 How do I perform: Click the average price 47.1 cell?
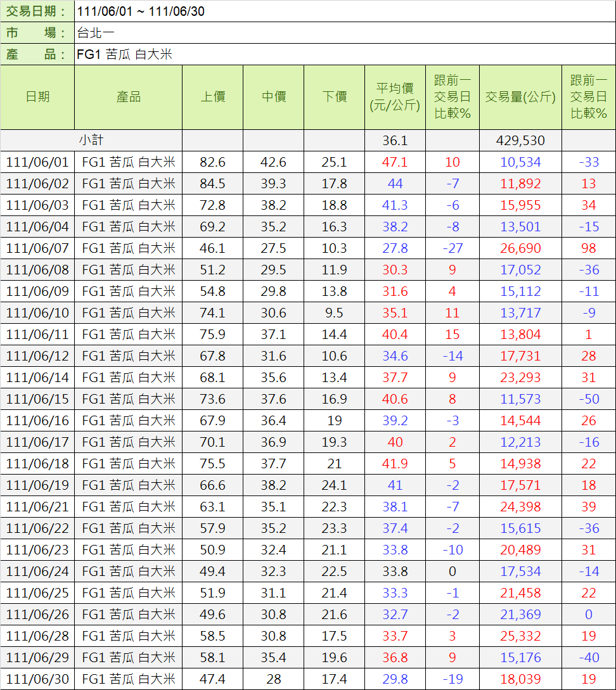395,162
